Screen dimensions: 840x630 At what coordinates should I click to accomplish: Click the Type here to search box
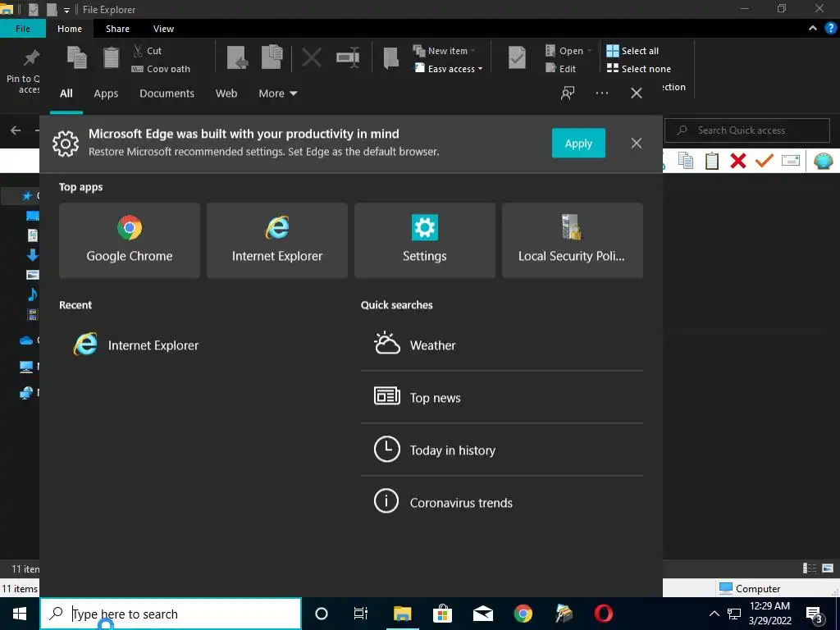pyautogui.click(x=171, y=614)
